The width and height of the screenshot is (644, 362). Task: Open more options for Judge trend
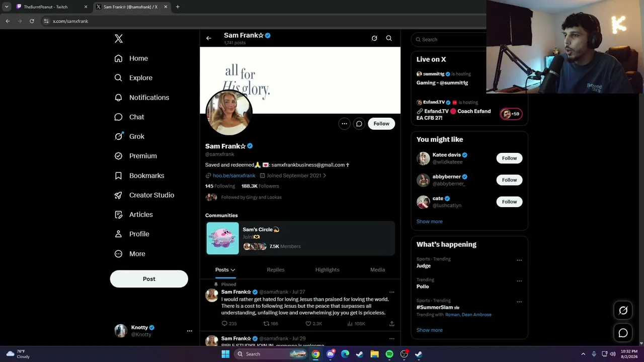click(x=519, y=260)
